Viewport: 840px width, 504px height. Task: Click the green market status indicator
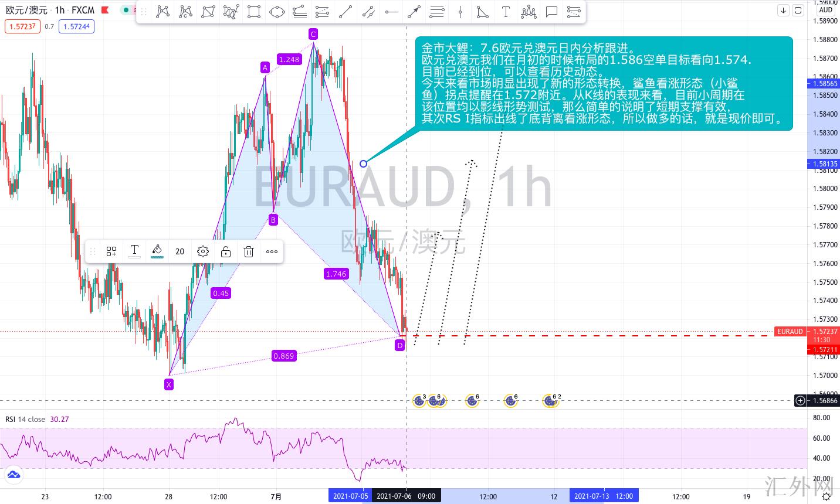(126, 10)
